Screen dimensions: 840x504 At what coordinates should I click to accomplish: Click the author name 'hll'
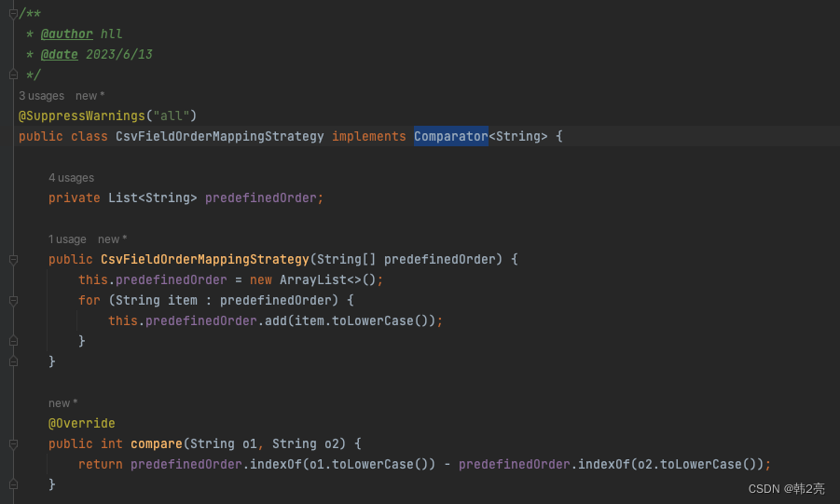coord(112,34)
